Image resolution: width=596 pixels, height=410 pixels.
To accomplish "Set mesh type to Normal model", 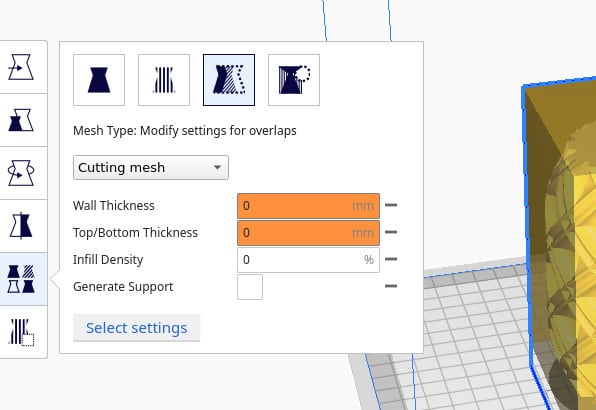I will 99,80.
